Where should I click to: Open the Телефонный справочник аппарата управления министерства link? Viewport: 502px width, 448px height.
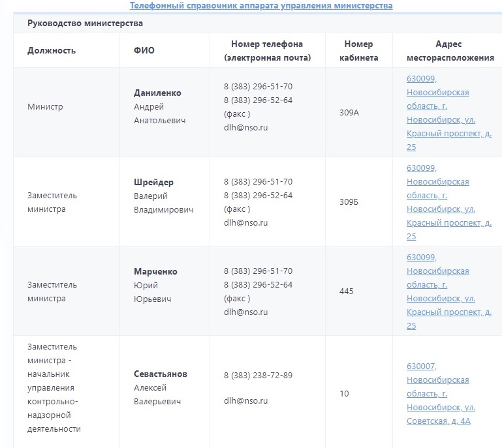click(x=261, y=6)
